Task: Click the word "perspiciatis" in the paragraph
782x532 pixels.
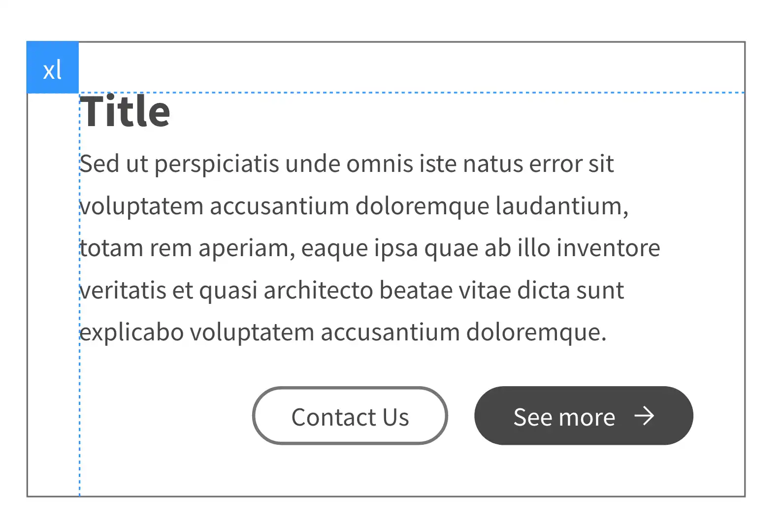Action: pos(217,164)
